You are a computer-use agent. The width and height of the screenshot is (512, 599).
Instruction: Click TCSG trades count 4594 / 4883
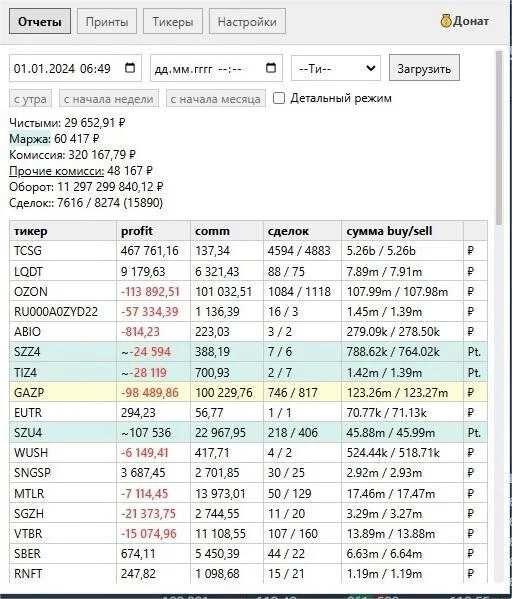(299, 251)
